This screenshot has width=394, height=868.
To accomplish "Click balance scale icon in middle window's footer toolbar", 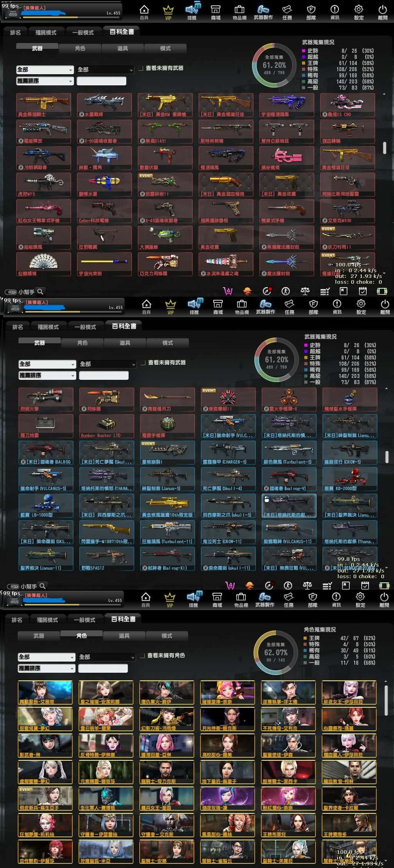I will coord(307,585).
